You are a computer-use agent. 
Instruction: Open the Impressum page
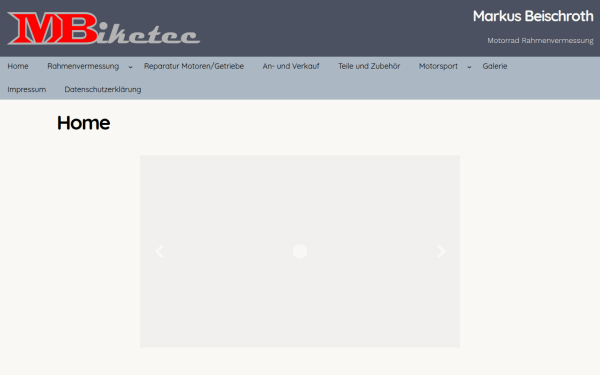[x=27, y=90]
